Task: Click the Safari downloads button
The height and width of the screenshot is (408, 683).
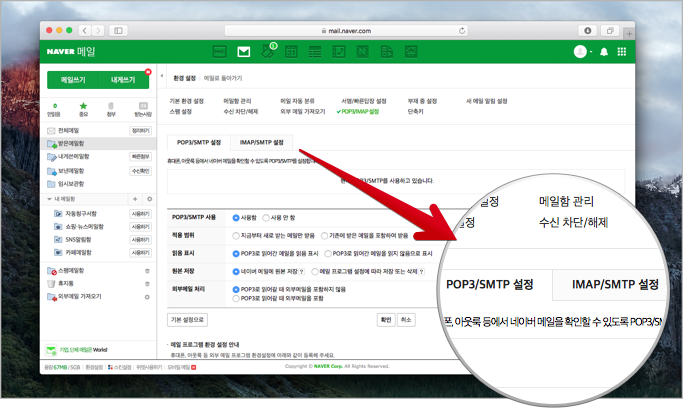Action: pyautogui.click(x=587, y=30)
